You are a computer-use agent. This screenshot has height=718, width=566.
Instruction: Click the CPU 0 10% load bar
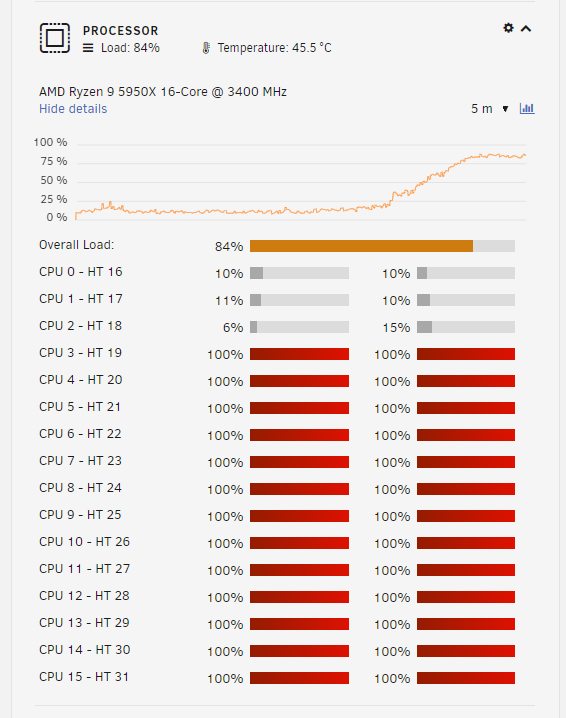coord(299,273)
